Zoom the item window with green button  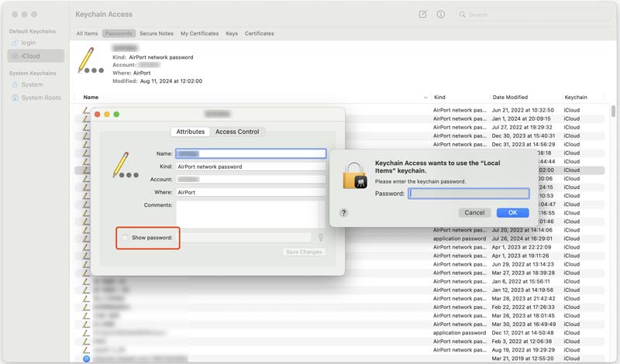[116, 114]
